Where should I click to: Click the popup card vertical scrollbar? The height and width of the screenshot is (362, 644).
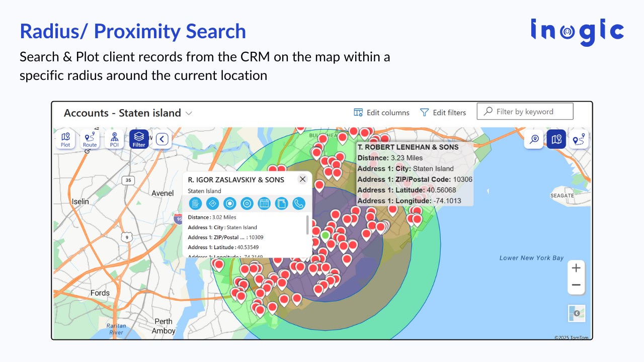(307, 225)
